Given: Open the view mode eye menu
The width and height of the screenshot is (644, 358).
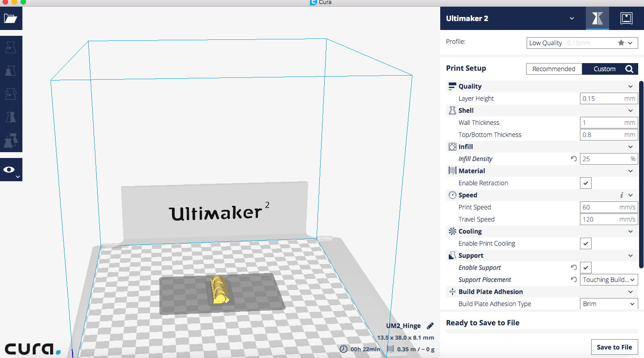Looking at the screenshot, I should point(11,170).
